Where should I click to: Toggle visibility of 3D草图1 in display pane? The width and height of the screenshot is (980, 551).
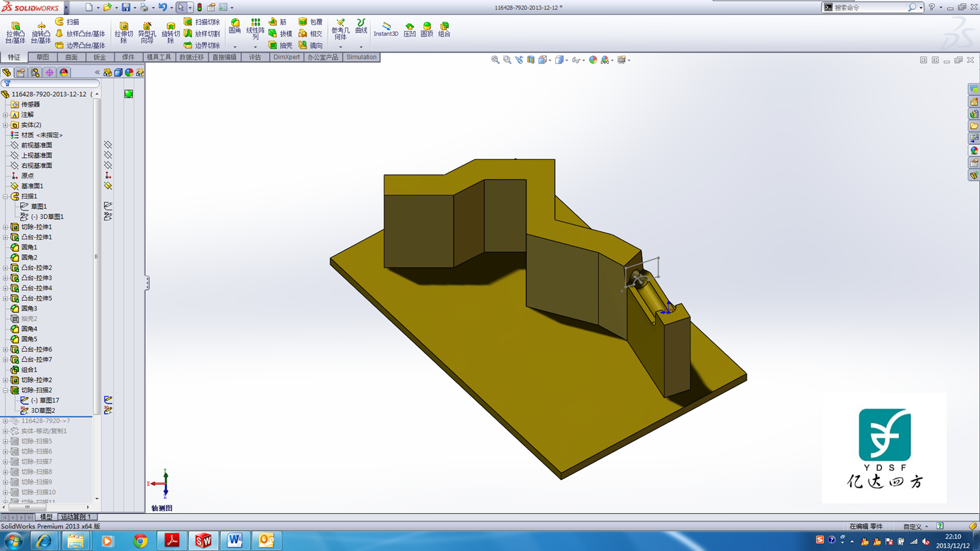(x=108, y=216)
